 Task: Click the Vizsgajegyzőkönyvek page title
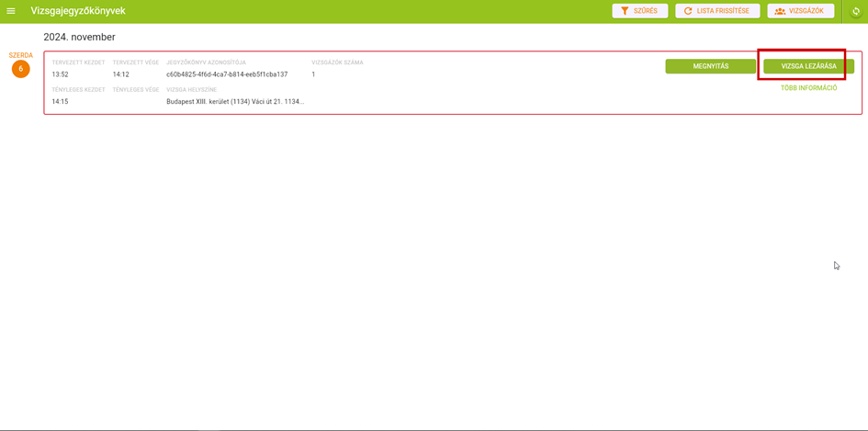(x=78, y=11)
